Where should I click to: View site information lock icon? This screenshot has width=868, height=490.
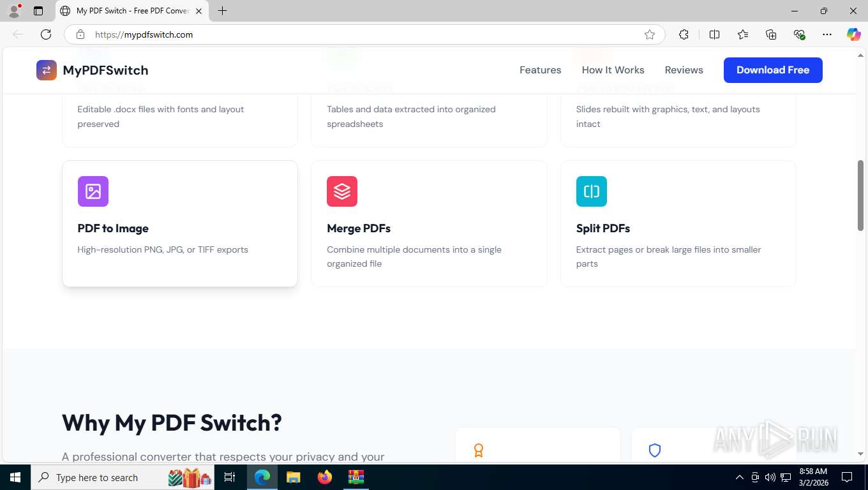coord(80,34)
